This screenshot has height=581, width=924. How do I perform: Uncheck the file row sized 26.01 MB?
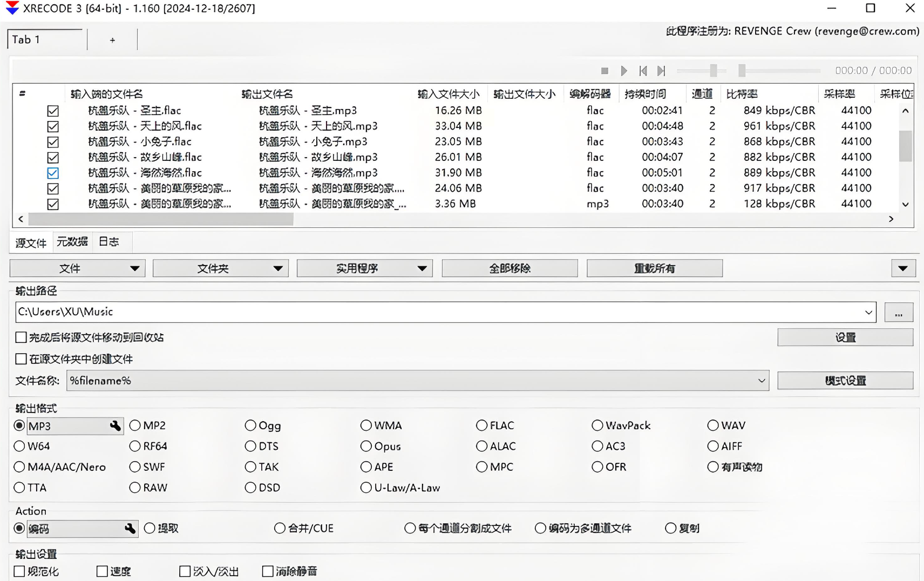[53, 158]
